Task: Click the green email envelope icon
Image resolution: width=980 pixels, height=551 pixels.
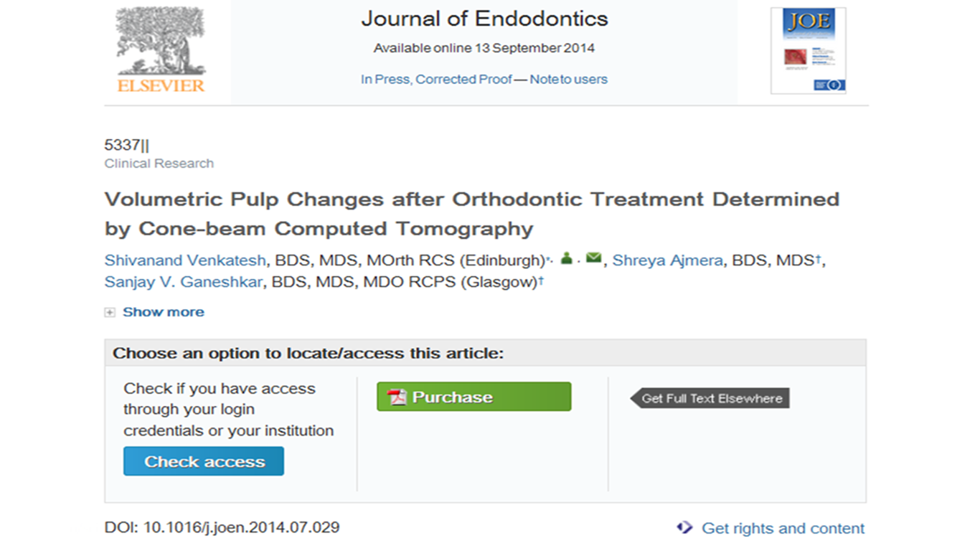Action: 593,258
